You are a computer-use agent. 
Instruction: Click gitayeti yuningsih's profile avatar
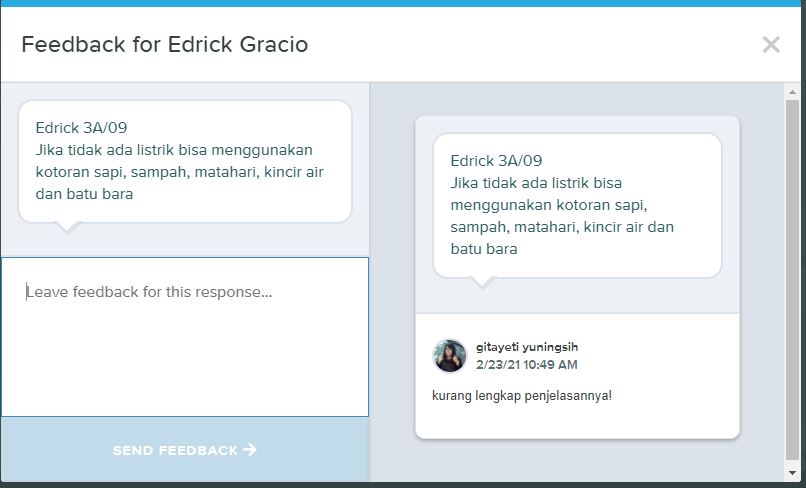point(450,355)
